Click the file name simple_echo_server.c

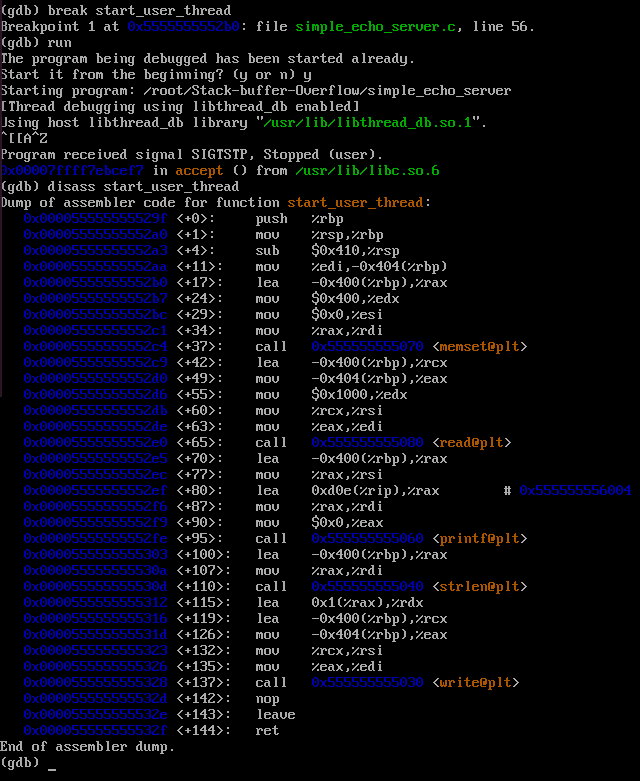pos(375,26)
